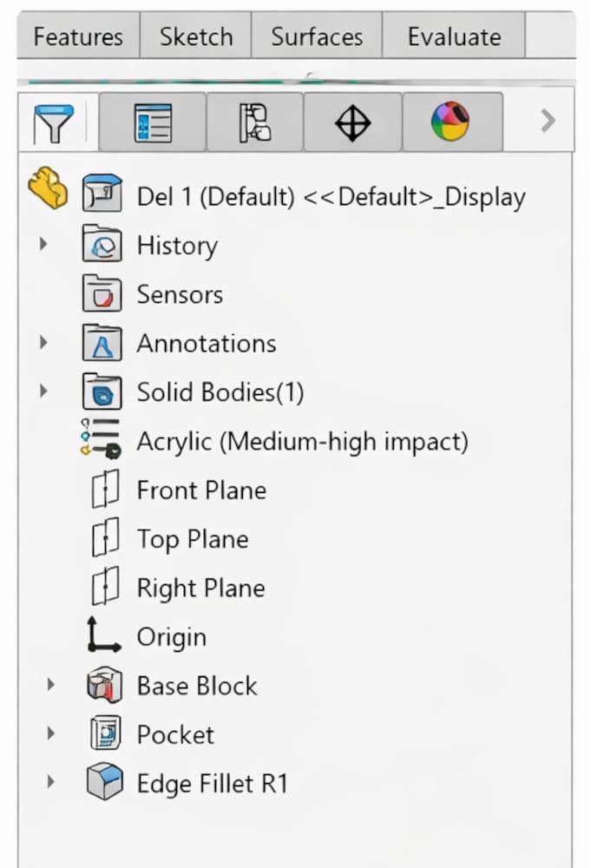The height and width of the screenshot is (868, 590).
Task: Select the Annotations folder icon
Action: [x=102, y=343]
